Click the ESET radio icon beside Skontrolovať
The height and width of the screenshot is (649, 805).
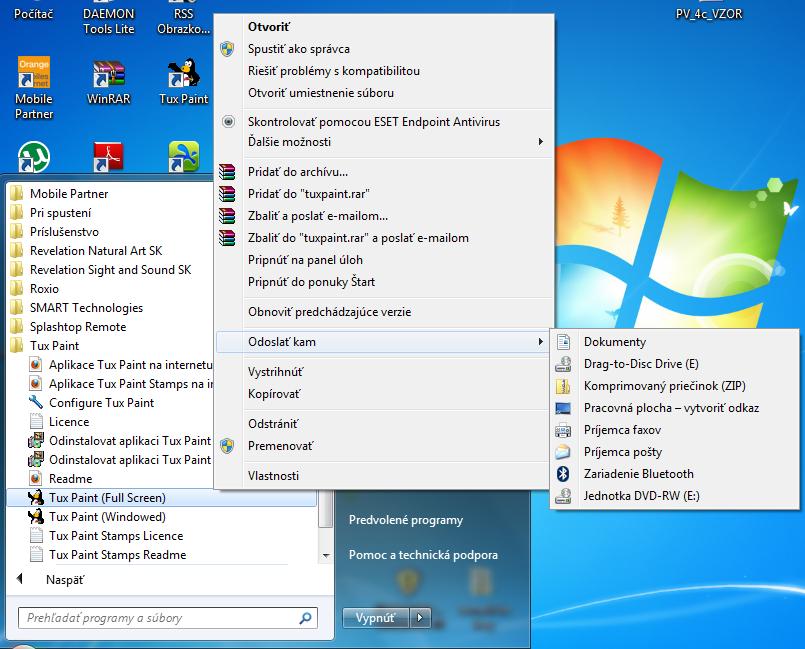(x=228, y=122)
